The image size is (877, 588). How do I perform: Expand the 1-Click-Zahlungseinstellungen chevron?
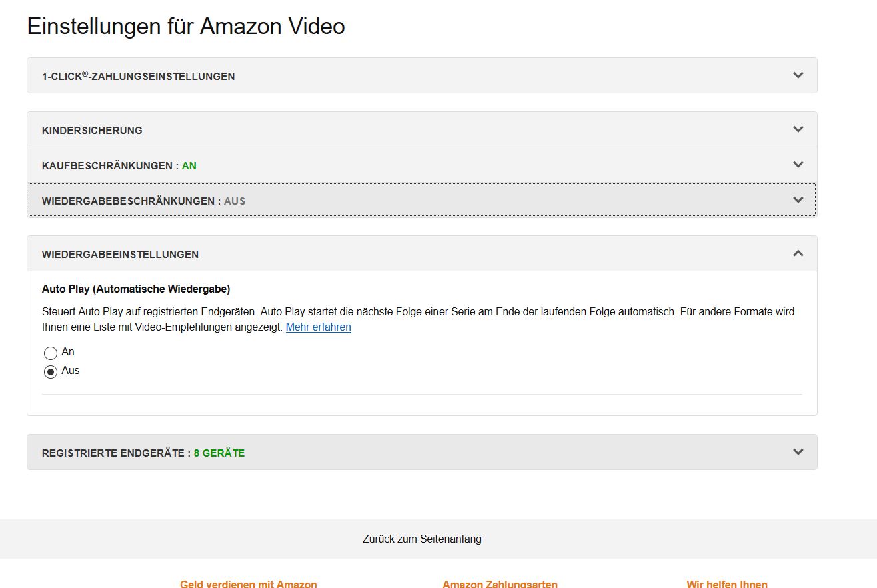(798, 75)
